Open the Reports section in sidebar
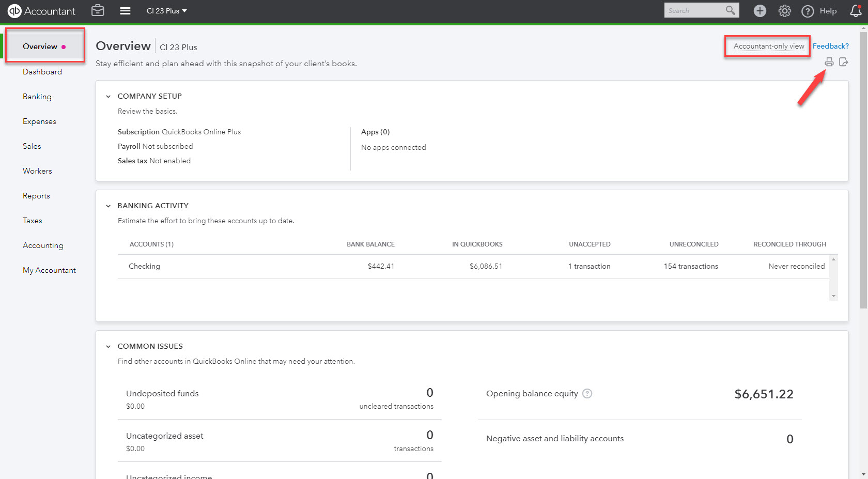Image resolution: width=868 pixels, height=479 pixels. (36, 195)
